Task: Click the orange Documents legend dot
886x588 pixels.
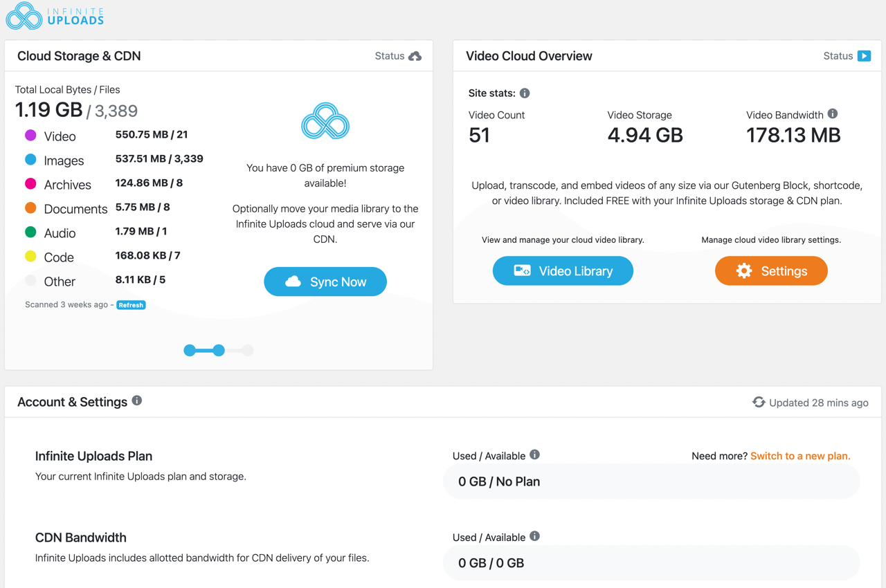Action: click(30, 208)
